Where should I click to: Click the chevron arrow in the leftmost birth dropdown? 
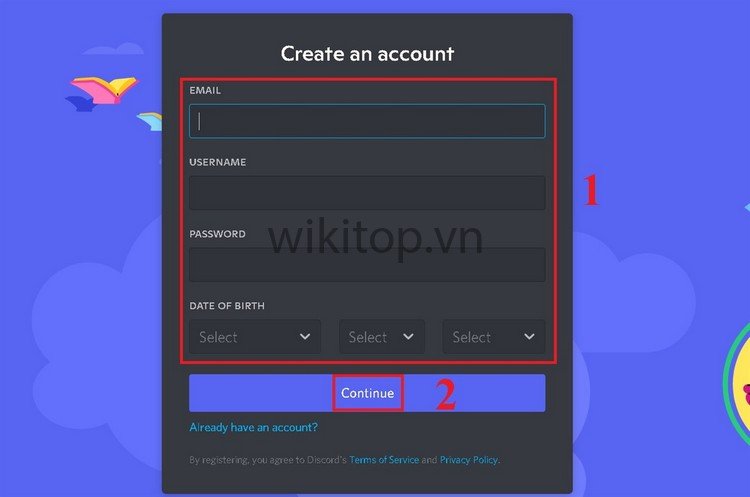305,337
